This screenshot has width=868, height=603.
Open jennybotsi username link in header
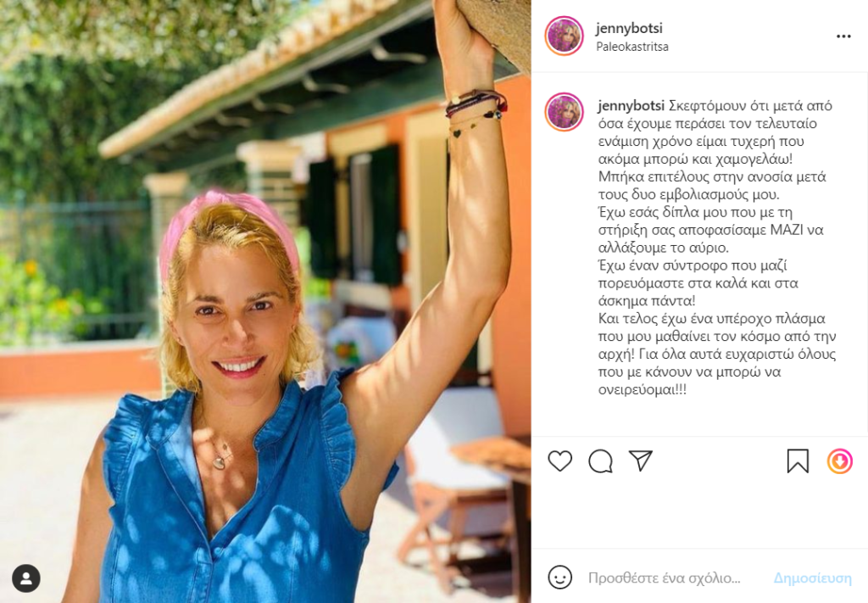point(629,28)
